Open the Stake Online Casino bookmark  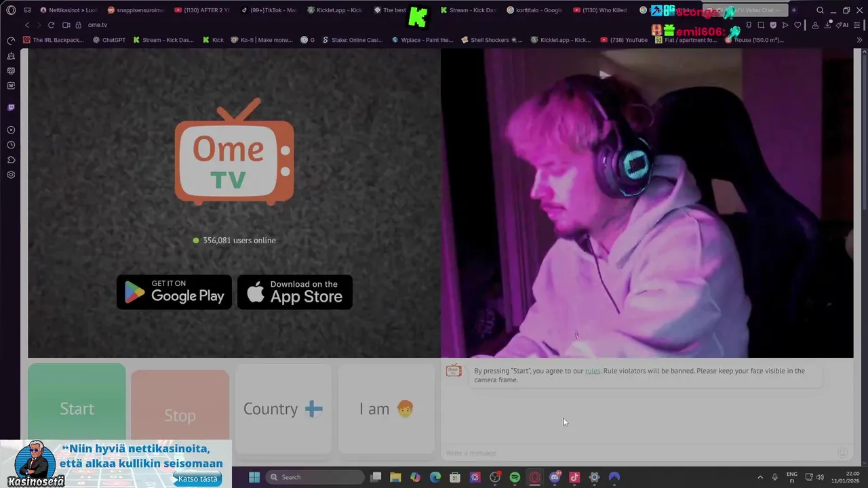[x=353, y=40]
